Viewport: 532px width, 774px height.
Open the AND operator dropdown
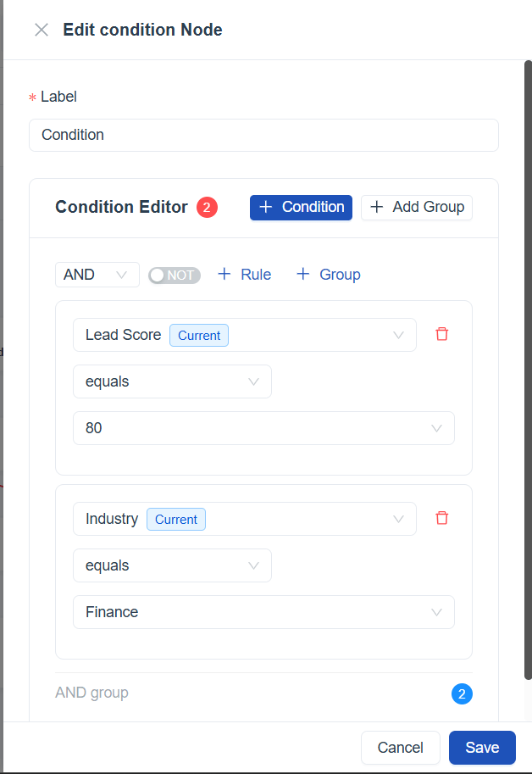pyautogui.click(x=97, y=275)
